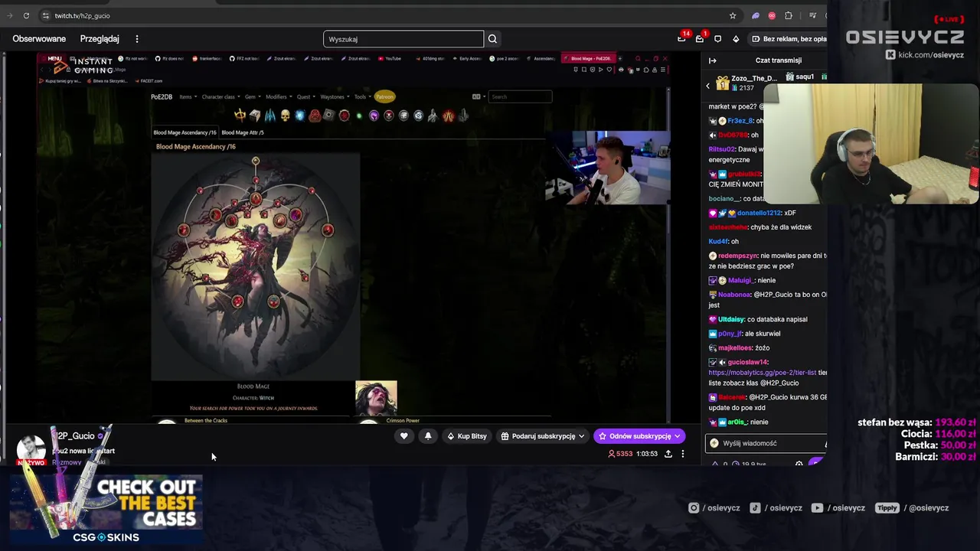Toggle the heart follow button under the stream
This screenshot has height=551, width=980.
(x=404, y=436)
